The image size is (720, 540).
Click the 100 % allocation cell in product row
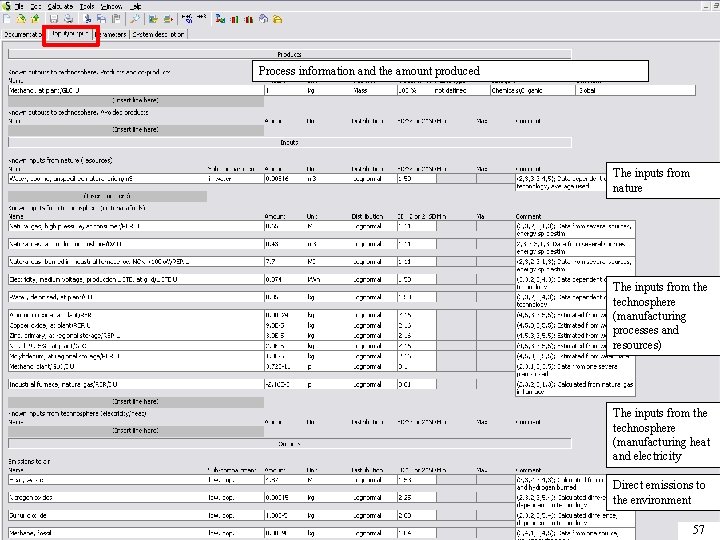click(x=414, y=90)
